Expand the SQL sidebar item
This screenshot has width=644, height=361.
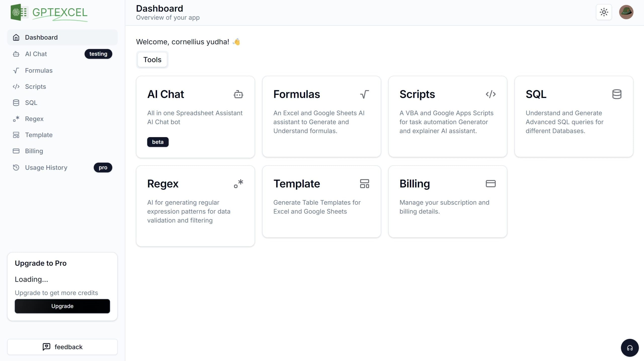point(31,102)
